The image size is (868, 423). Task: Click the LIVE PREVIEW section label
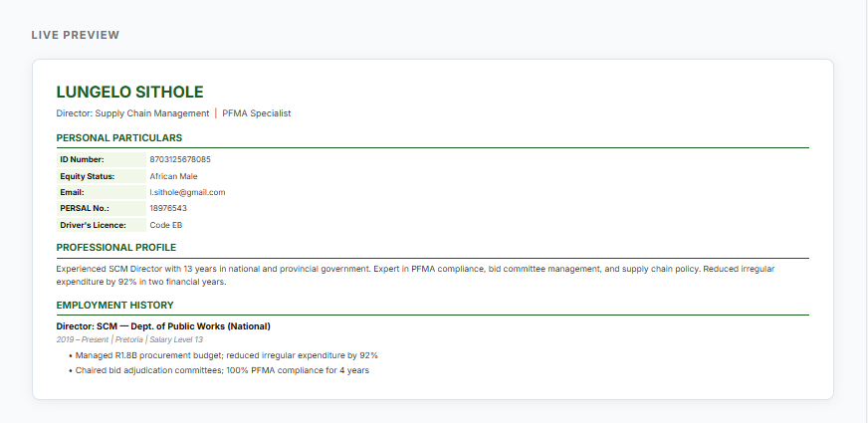[76, 35]
